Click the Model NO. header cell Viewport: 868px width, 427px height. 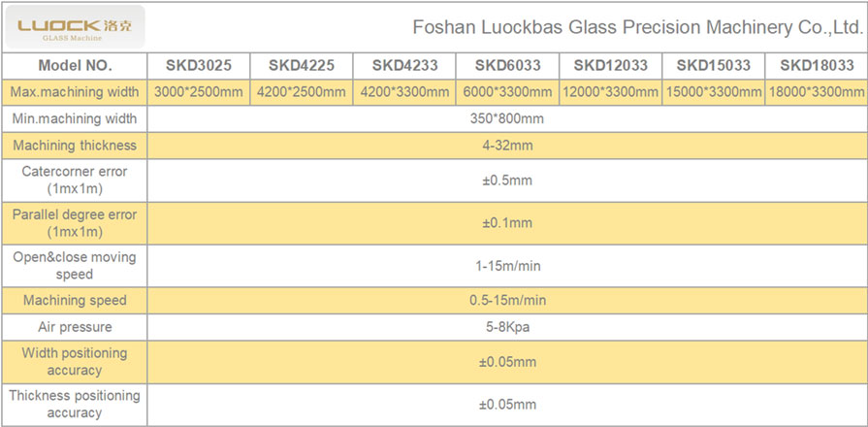point(75,66)
